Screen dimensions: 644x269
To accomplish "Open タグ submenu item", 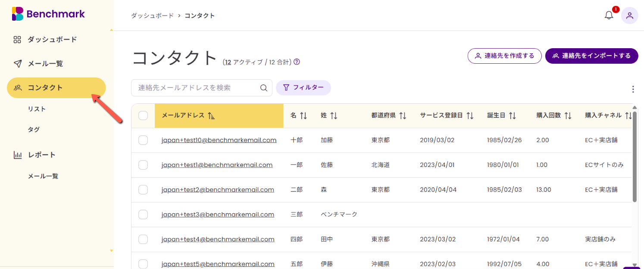I will (x=34, y=130).
